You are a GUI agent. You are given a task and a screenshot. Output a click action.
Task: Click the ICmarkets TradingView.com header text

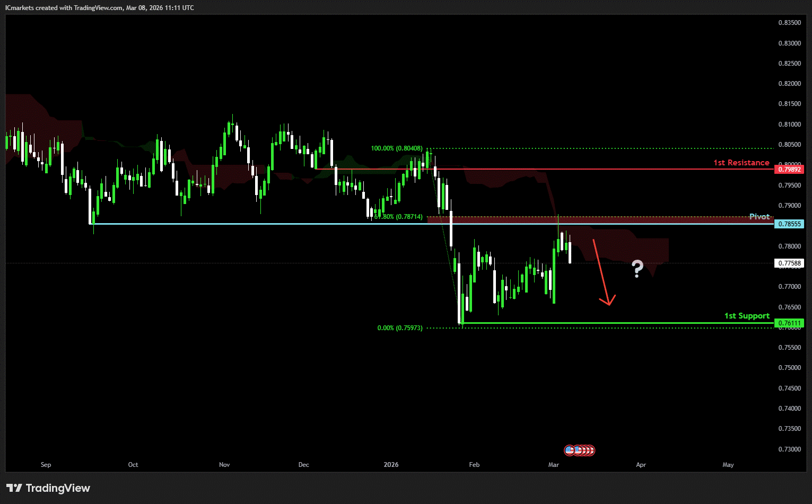pos(100,8)
